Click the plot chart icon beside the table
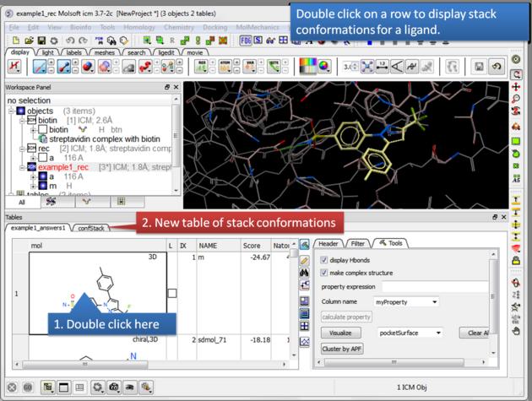Viewport: 532px width, 401px height. (305, 341)
